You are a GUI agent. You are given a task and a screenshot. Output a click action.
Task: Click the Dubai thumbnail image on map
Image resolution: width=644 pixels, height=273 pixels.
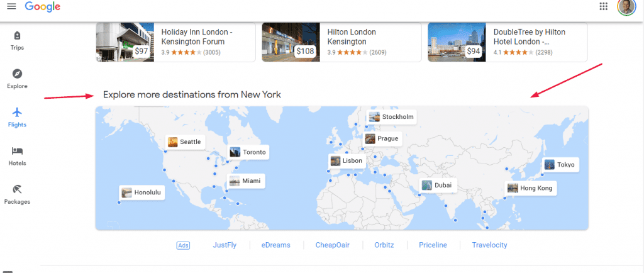click(427, 185)
